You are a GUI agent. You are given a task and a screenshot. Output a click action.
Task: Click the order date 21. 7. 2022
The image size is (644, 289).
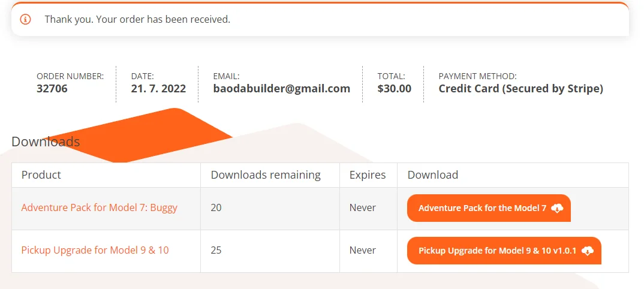point(158,89)
